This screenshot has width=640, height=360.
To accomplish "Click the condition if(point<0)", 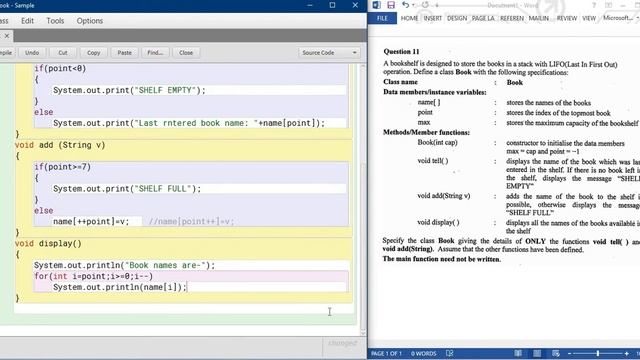I will (60, 69).
